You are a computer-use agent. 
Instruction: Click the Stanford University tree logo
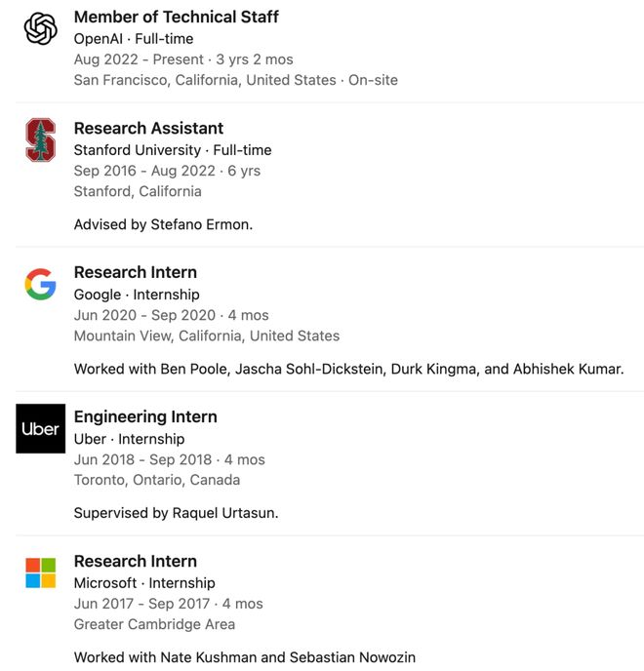(x=41, y=139)
